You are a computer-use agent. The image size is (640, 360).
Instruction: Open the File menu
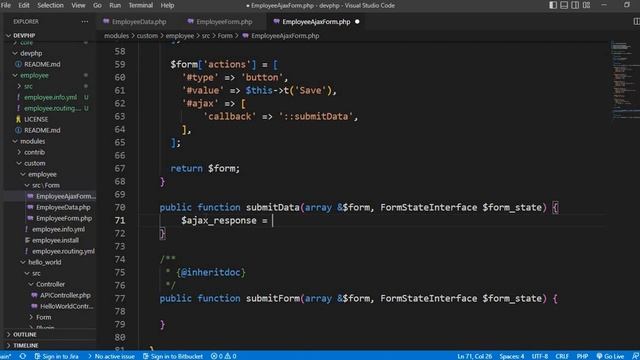tap(6, 5)
